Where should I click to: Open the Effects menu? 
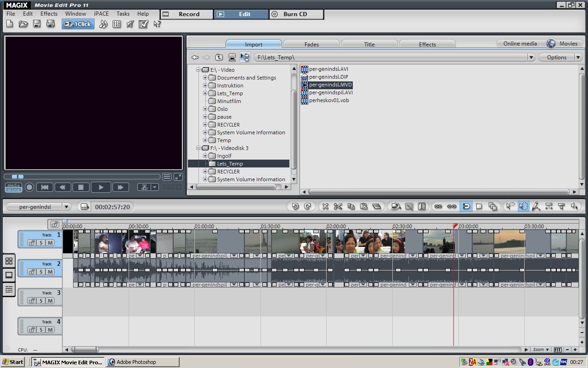click(x=49, y=14)
